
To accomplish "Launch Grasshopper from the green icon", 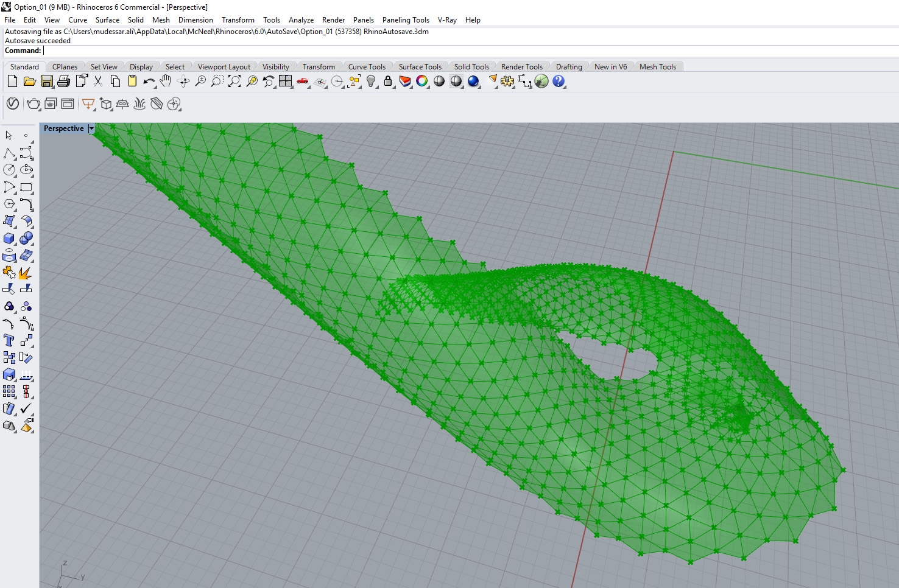I will coord(541,81).
